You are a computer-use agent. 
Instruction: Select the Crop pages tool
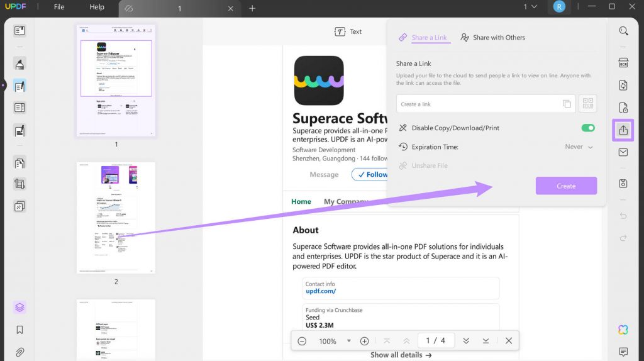(19, 184)
